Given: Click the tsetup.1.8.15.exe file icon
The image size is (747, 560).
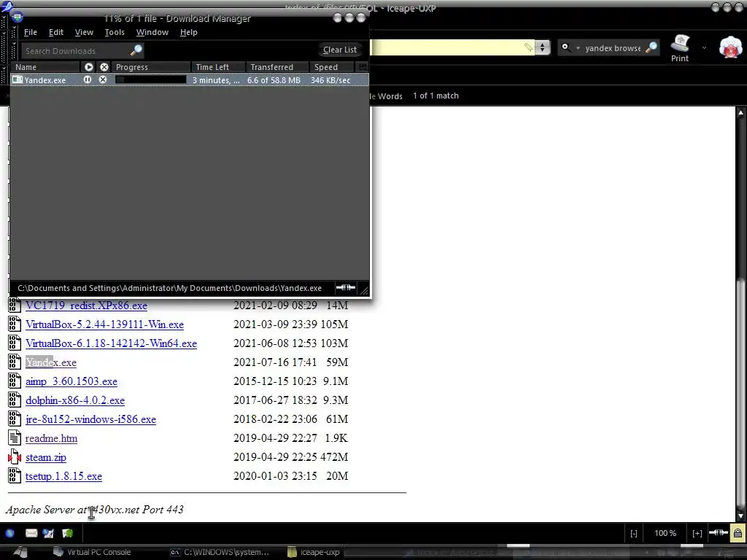Looking at the screenshot, I should coord(15,475).
